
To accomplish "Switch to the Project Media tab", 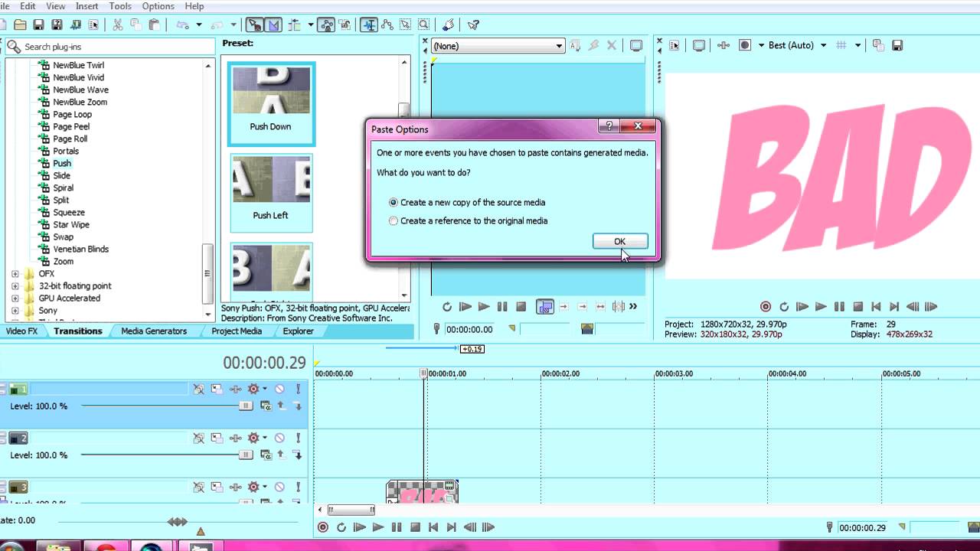I will click(x=237, y=331).
